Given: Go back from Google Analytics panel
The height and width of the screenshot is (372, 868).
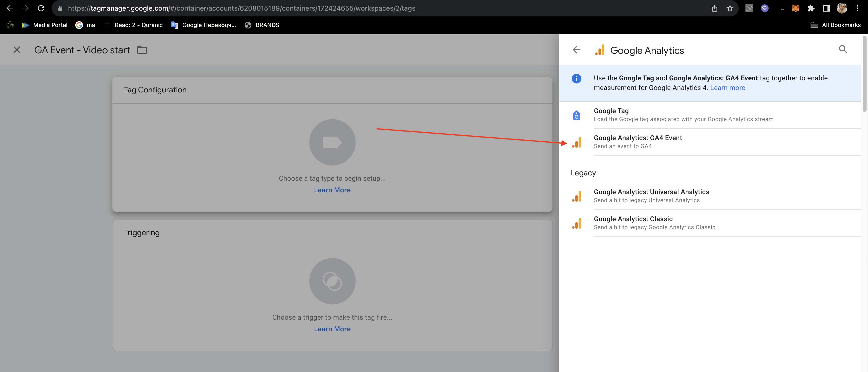Looking at the screenshot, I should click(577, 50).
